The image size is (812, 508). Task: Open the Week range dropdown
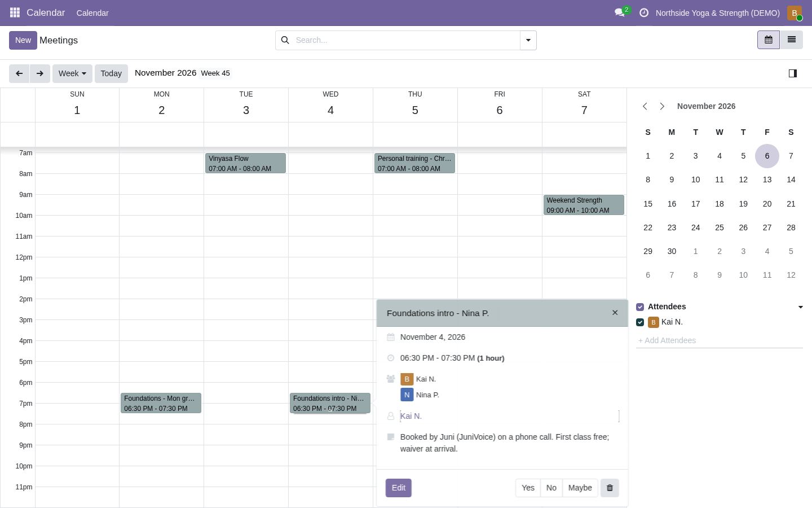click(72, 73)
